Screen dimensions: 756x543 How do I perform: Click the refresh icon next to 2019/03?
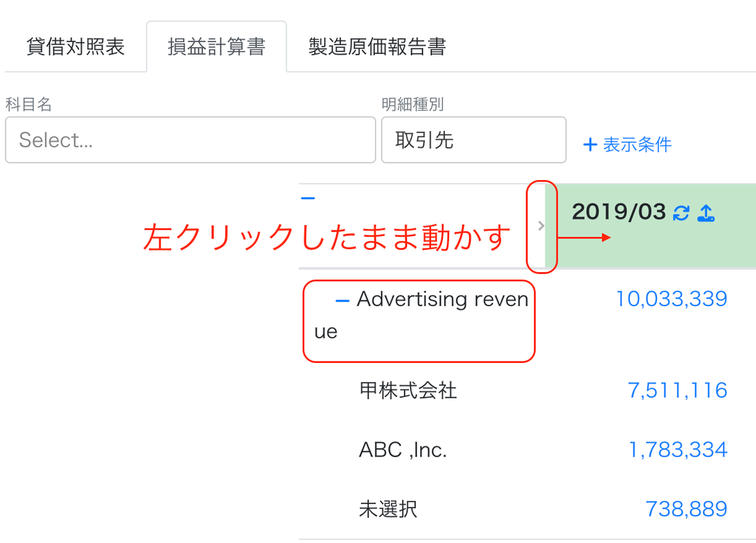[x=681, y=212]
